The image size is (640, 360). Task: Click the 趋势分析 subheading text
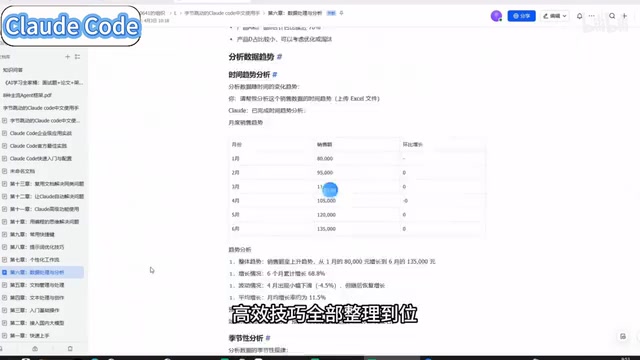click(x=240, y=249)
